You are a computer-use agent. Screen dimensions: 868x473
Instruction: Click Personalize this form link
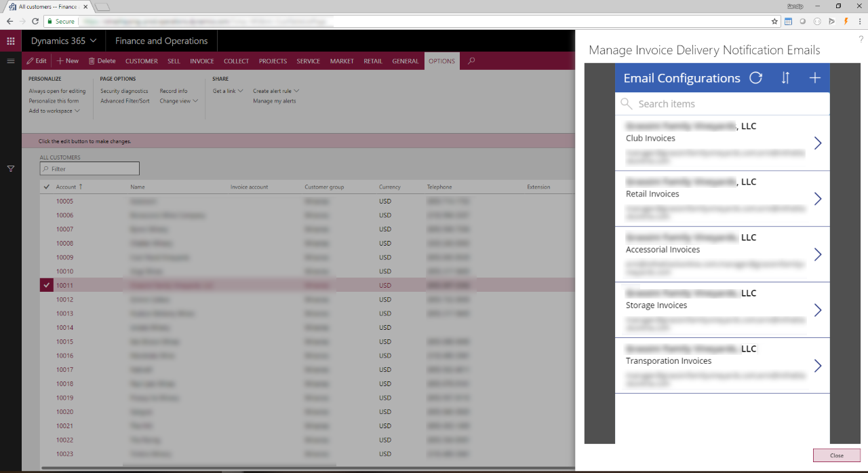[54, 101]
